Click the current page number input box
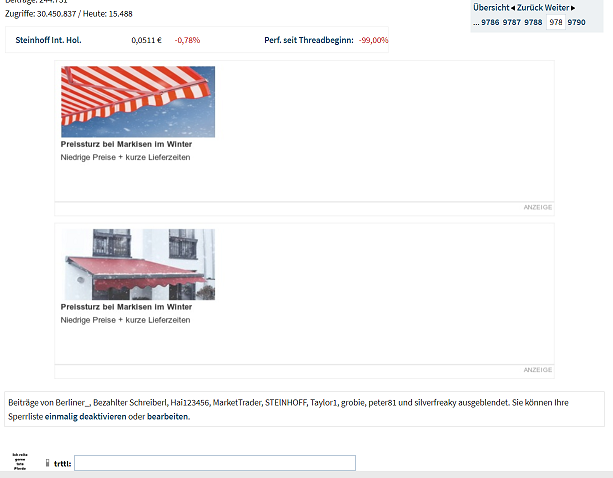The image size is (613, 478). pos(556,22)
